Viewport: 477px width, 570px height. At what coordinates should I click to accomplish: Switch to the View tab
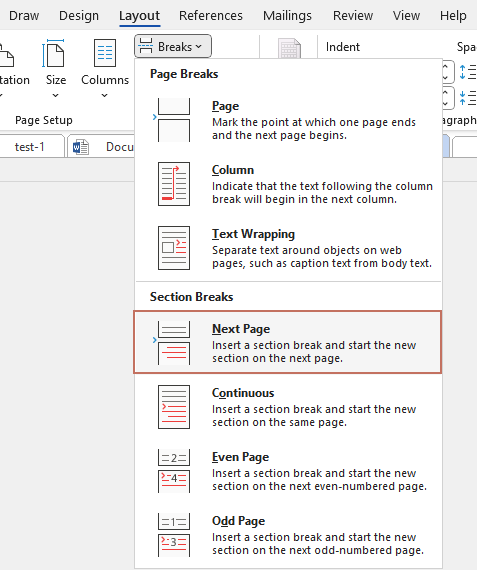(x=406, y=16)
